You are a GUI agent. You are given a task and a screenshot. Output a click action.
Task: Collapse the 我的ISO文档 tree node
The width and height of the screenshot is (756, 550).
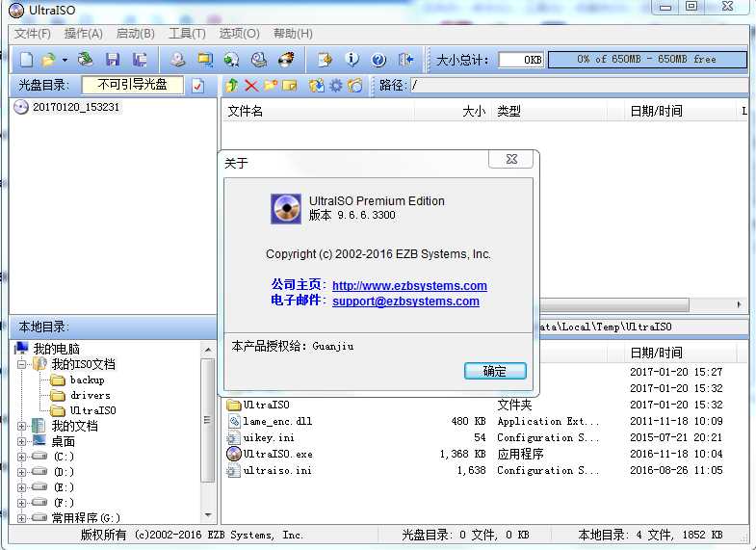22,364
